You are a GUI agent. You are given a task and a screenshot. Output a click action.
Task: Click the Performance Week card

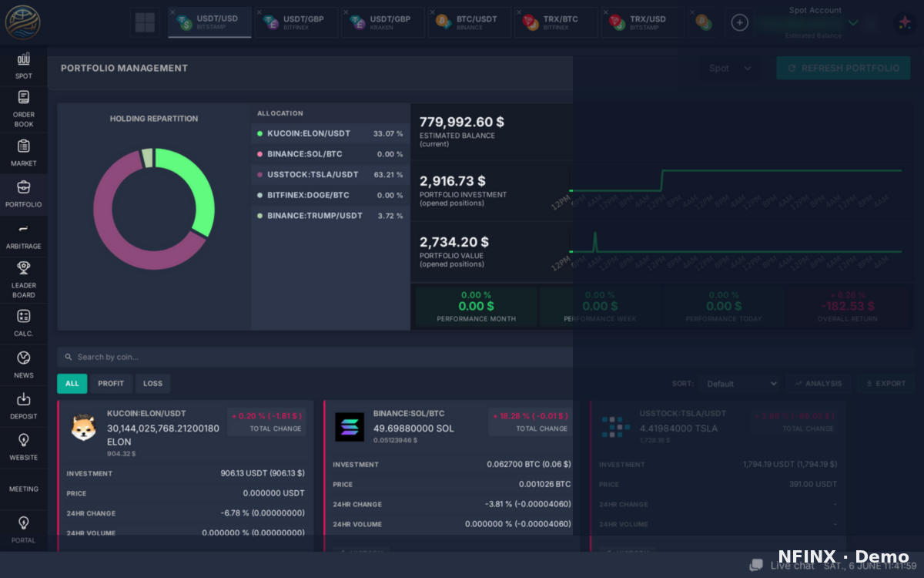(x=600, y=306)
